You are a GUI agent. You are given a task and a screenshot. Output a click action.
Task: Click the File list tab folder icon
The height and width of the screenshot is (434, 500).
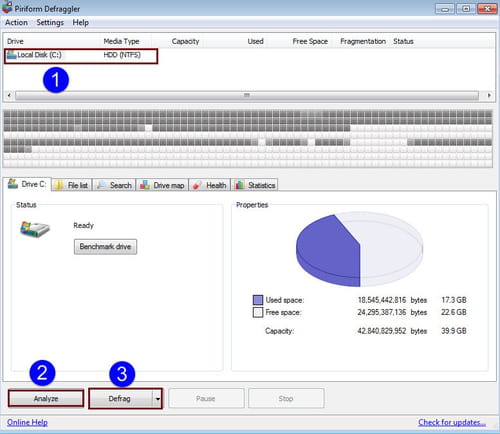click(x=59, y=185)
